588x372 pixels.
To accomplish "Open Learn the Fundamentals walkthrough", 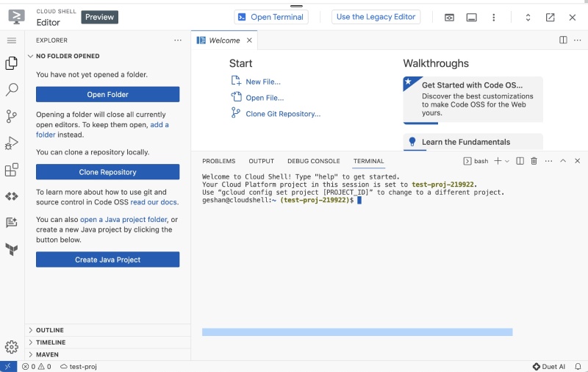I will tap(473, 142).
